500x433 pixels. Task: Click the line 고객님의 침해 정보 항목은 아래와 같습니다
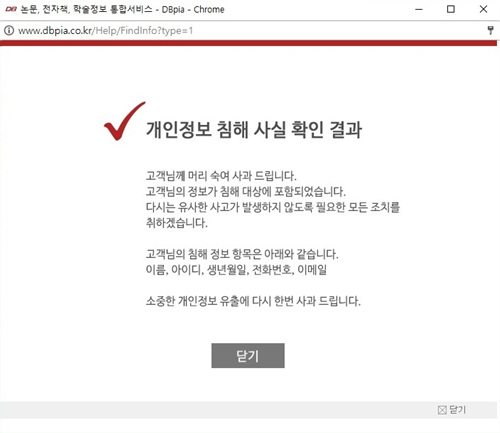242,254
